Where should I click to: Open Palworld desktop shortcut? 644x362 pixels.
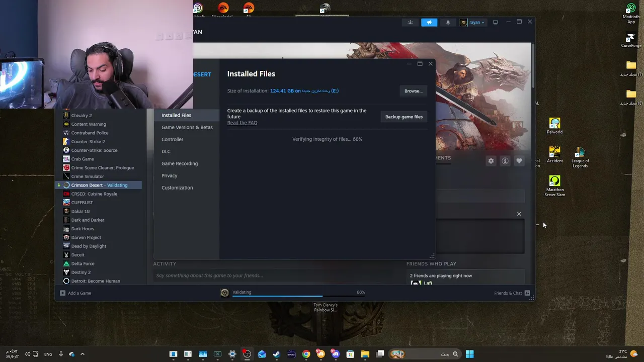(554, 126)
